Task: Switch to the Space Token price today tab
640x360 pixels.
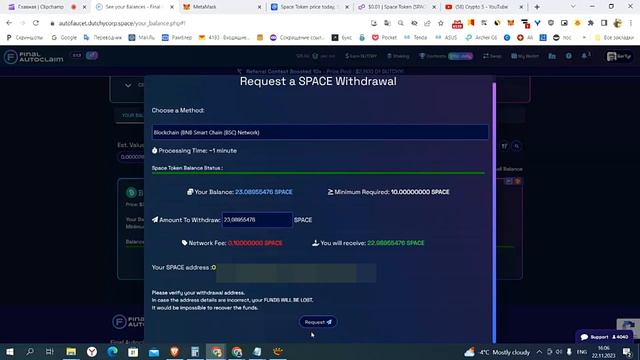Action: (x=310, y=7)
